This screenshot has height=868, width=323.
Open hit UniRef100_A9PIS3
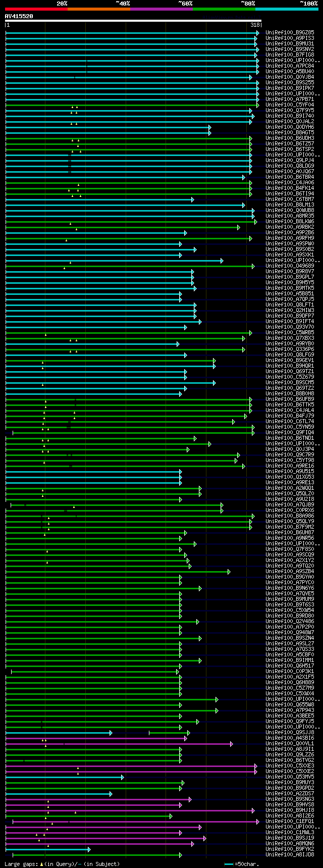coord(290,38)
